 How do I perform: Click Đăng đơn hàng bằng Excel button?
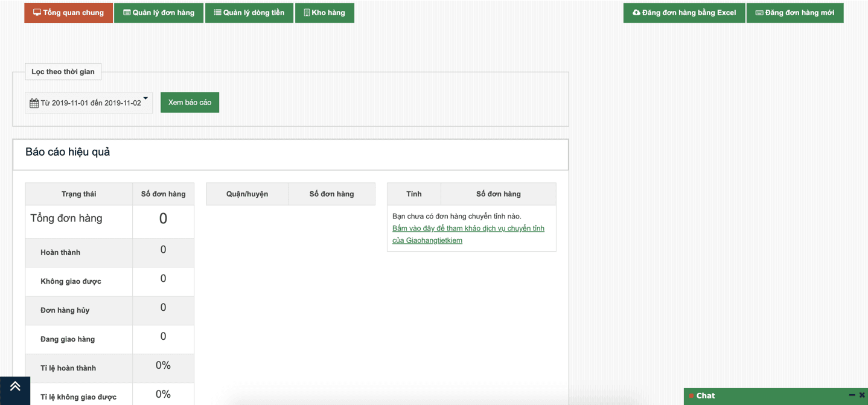click(x=684, y=13)
